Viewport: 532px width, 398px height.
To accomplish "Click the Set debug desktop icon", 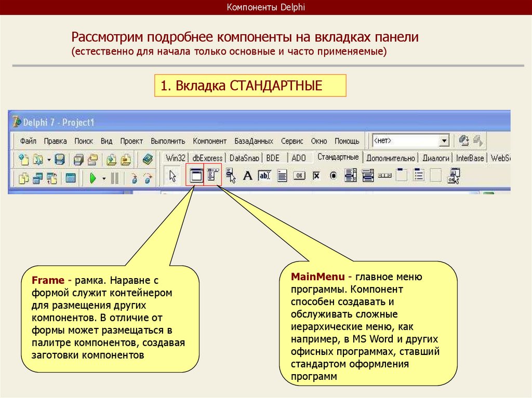I will (x=478, y=140).
